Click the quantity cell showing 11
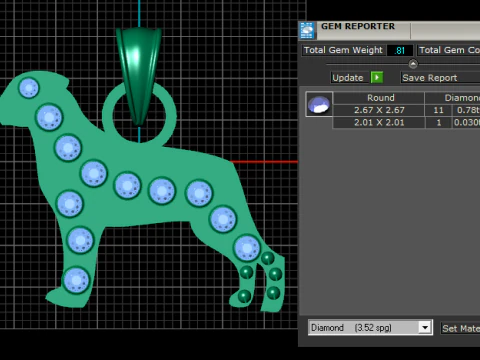480x360 pixels. (438, 110)
